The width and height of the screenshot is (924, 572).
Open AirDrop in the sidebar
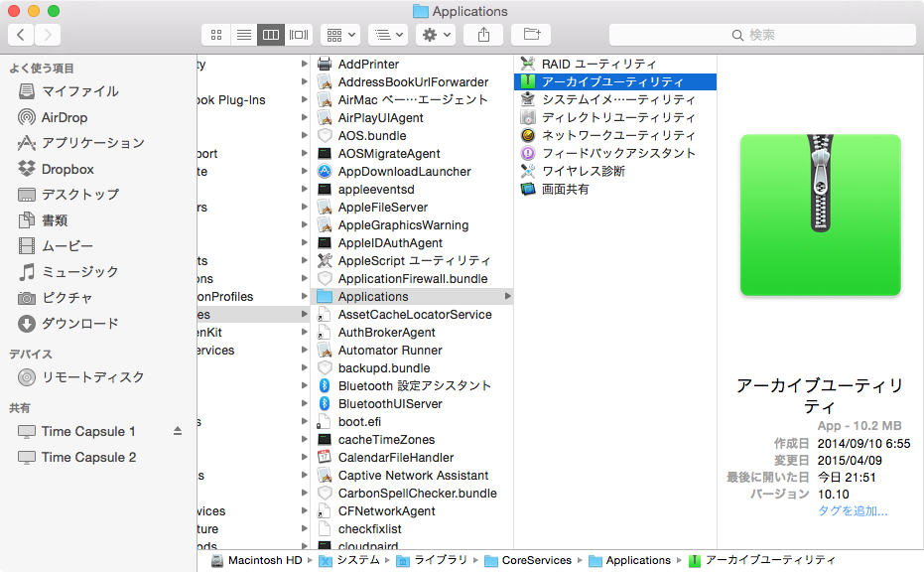53,117
